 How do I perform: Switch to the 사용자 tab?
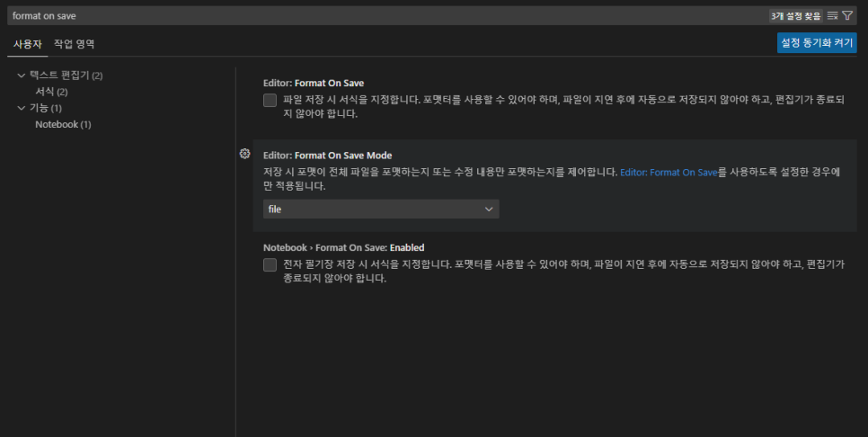28,44
